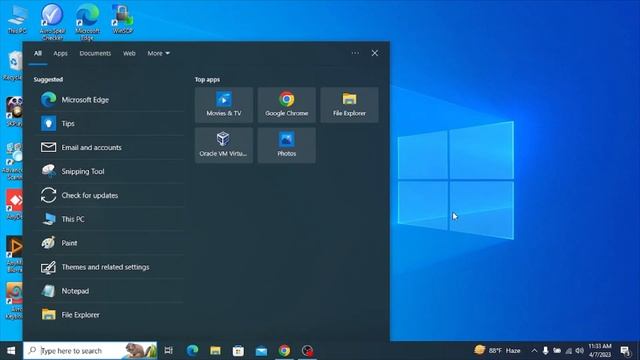Click the microphone tray icon
Viewport: 640px width, 360px height.
[545, 351]
